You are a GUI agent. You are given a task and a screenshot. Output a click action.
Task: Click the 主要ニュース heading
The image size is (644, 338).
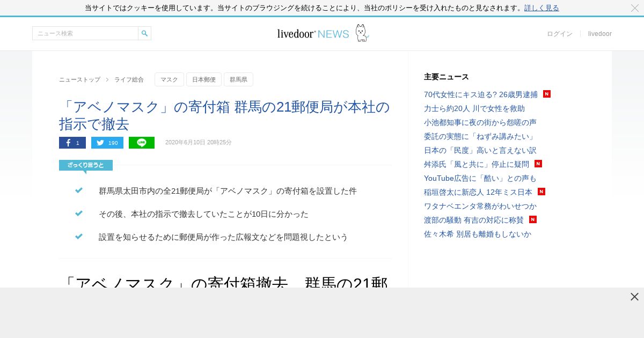[447, 77]
